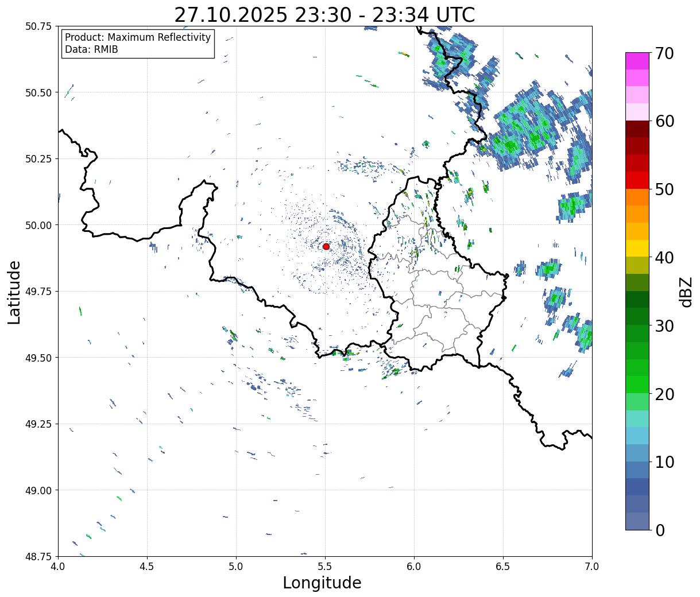Click the colorbar tick label 20
Viewport: 700px width, 597px height.
point(664,394)
